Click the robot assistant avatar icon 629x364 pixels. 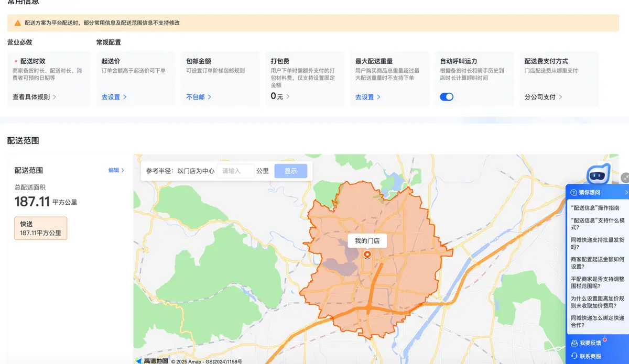[599, 174]
